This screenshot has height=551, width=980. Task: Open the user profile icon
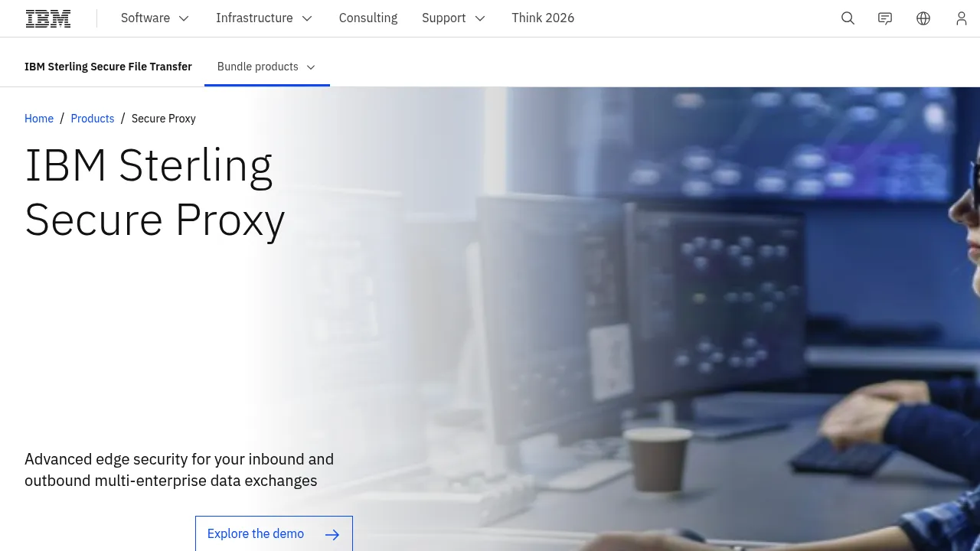(x=962, y=18)
